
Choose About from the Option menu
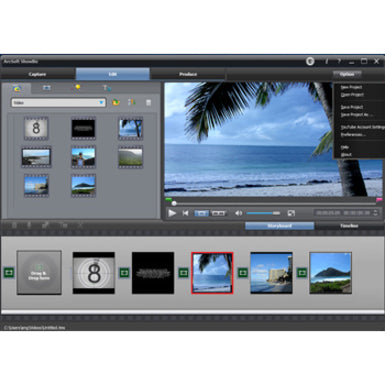coord(346,155)
